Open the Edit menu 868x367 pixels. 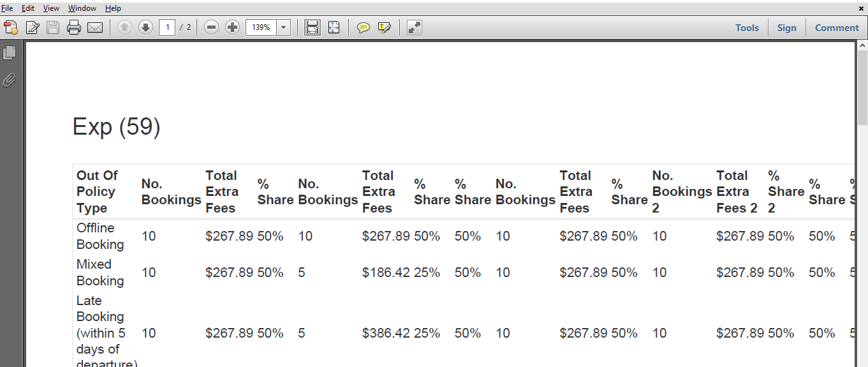point(28,8)
